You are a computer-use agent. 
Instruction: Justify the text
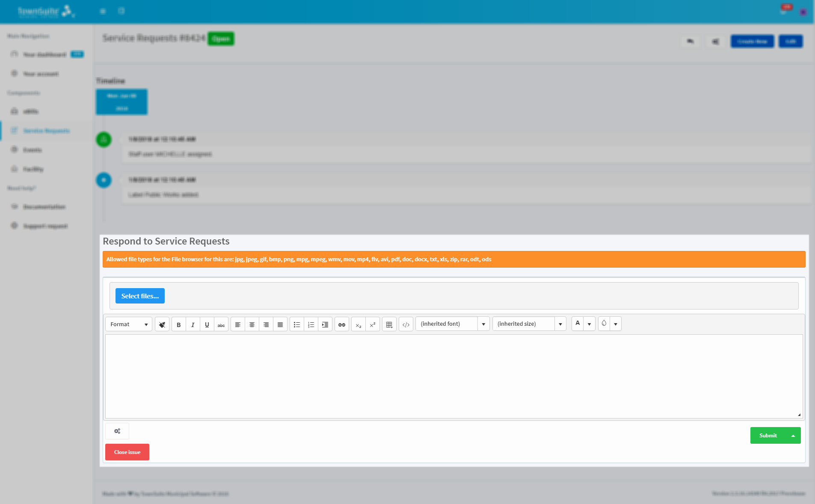coord(280,324)
